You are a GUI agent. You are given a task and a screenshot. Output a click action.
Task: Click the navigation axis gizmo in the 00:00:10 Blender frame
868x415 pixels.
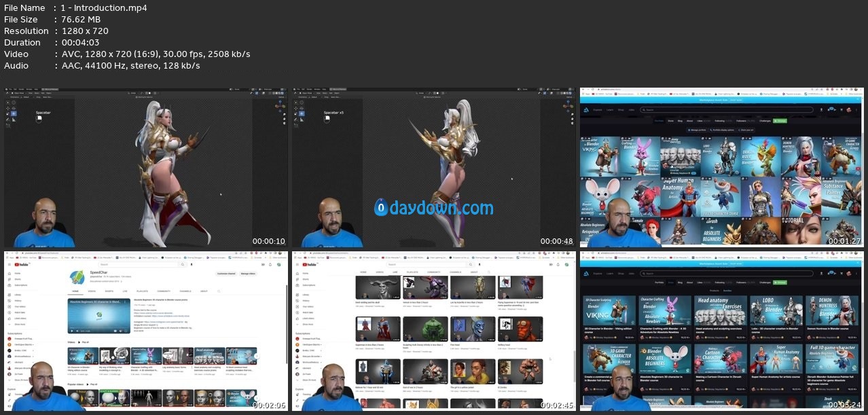(280, 106)
